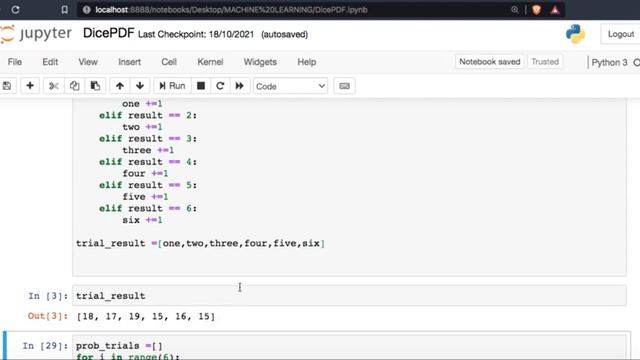640x360 pixels.
Task: Restart kernel and run all fast-forward icon
Action: tap(240, 86)
